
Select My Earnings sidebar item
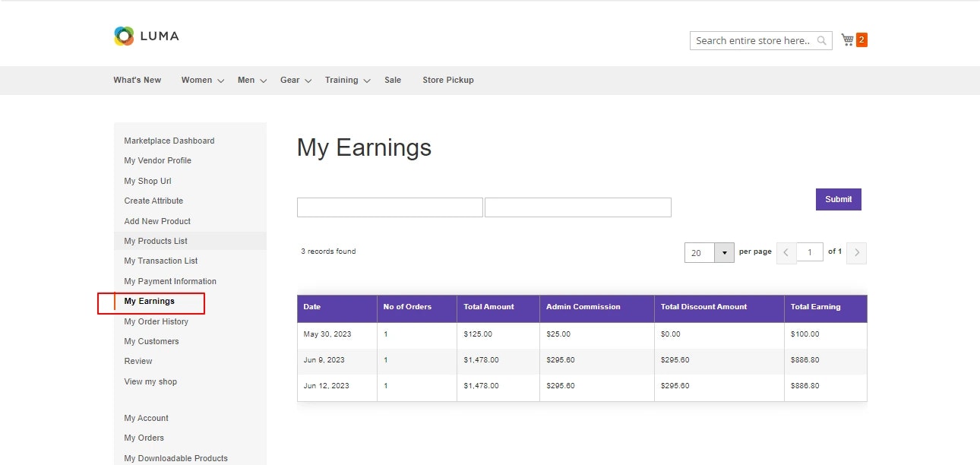[150, 301]
